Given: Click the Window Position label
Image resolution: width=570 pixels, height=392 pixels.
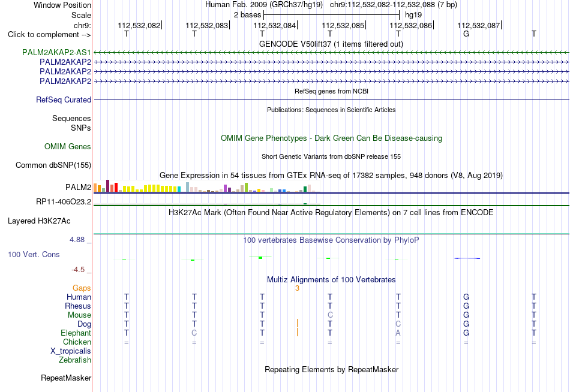Looking at the screenshot, I should click(62, 5).
